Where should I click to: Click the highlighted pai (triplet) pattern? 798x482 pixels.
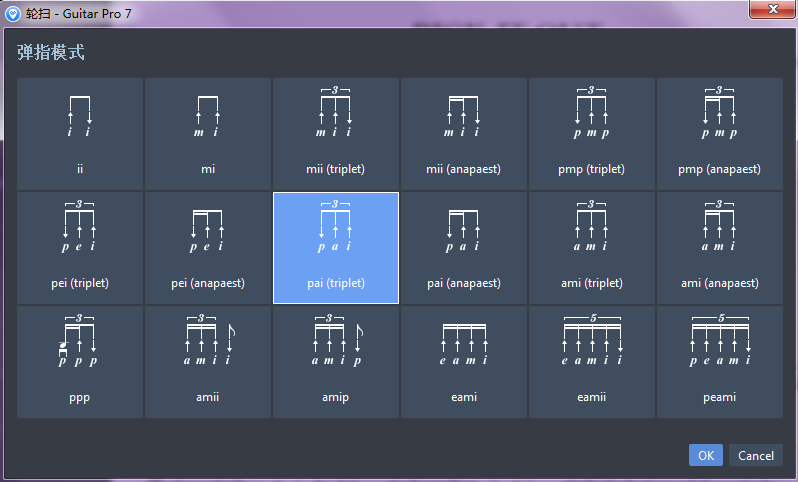(x=336, y=247)
